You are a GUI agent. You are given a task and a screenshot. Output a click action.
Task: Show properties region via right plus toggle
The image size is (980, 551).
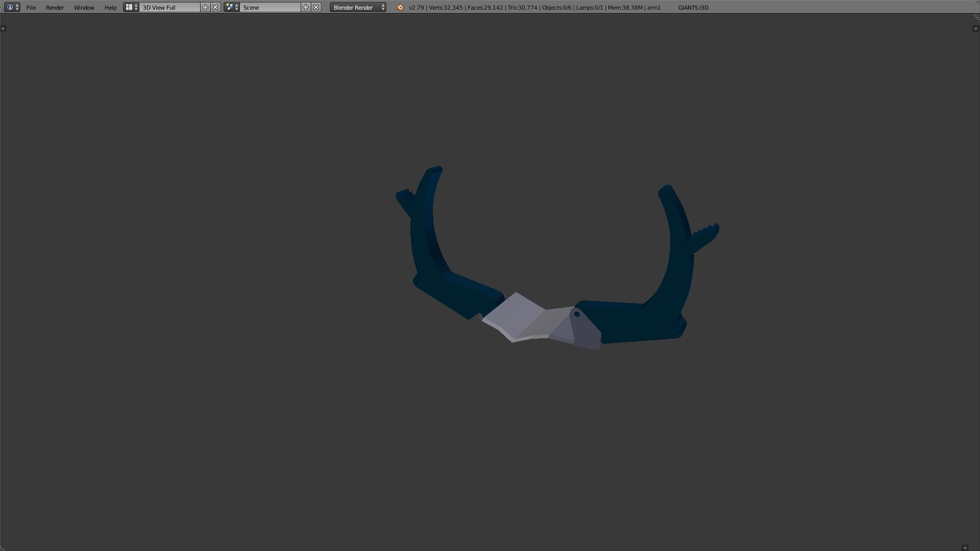pyautogui.click(x=975, y=29)
